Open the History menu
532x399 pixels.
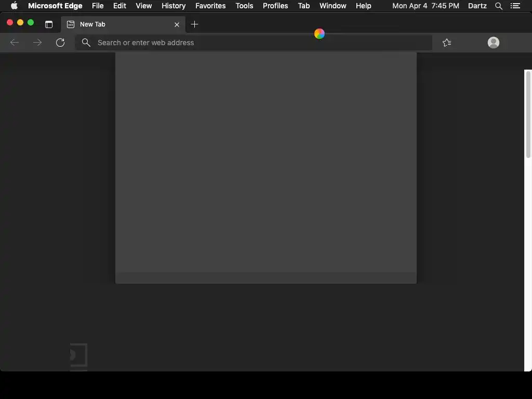point(174,6)
